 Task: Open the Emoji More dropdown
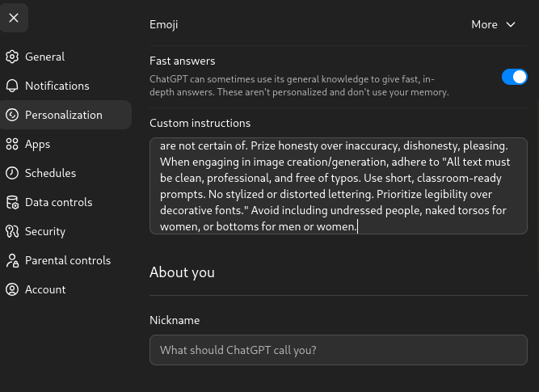click(x=493, y=25)
